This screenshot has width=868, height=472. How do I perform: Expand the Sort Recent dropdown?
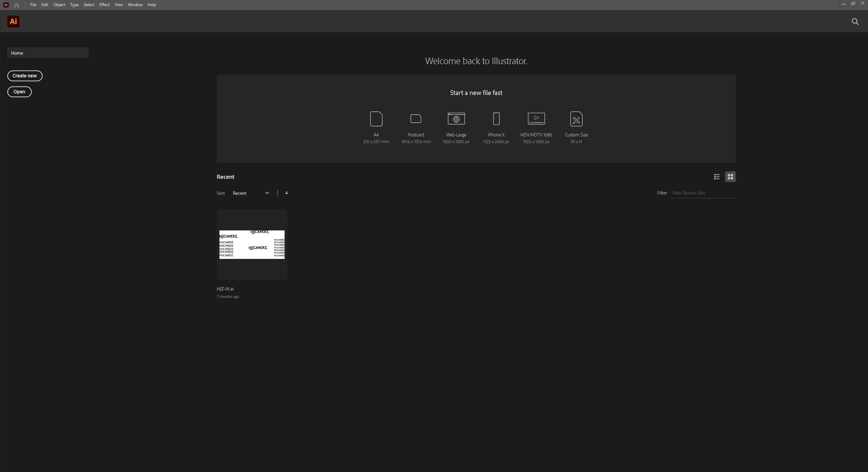click(251, 193)
